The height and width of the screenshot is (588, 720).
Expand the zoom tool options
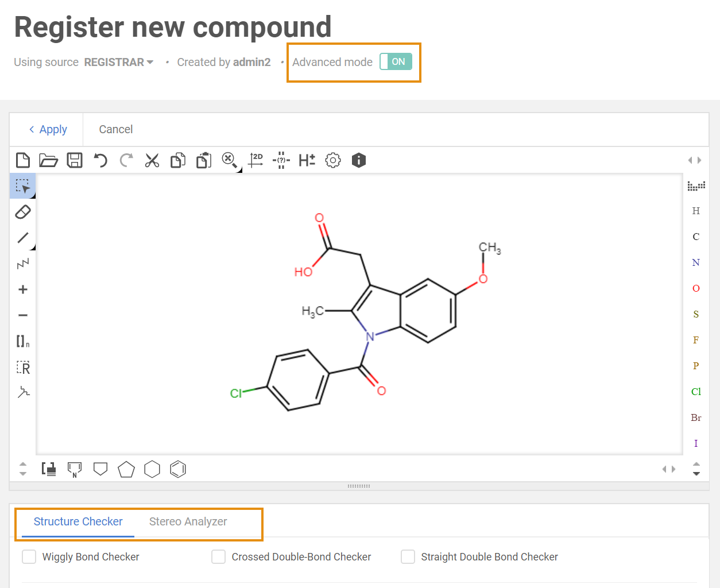239,170
